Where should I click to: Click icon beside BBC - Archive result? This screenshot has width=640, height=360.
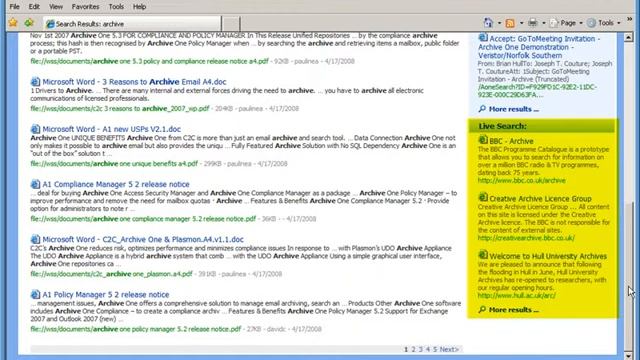[x=483, y=140]
